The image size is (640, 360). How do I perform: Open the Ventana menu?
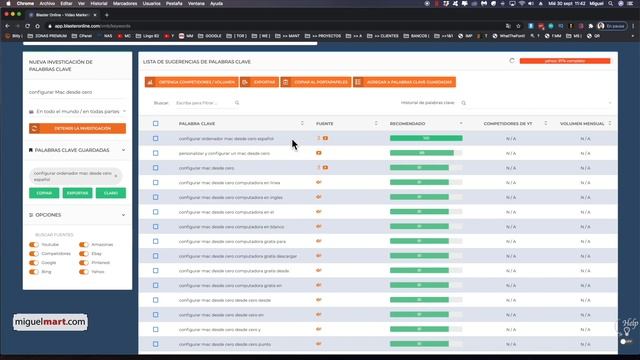(x=196, y=3)
